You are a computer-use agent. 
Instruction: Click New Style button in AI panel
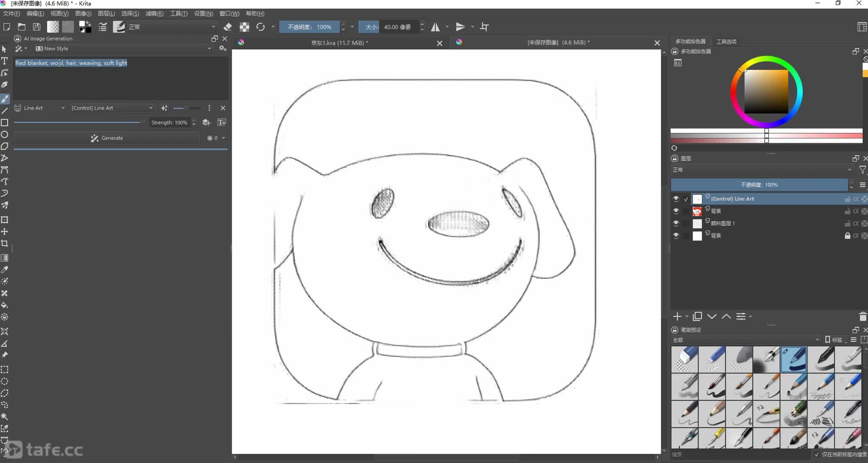[56, 48]
